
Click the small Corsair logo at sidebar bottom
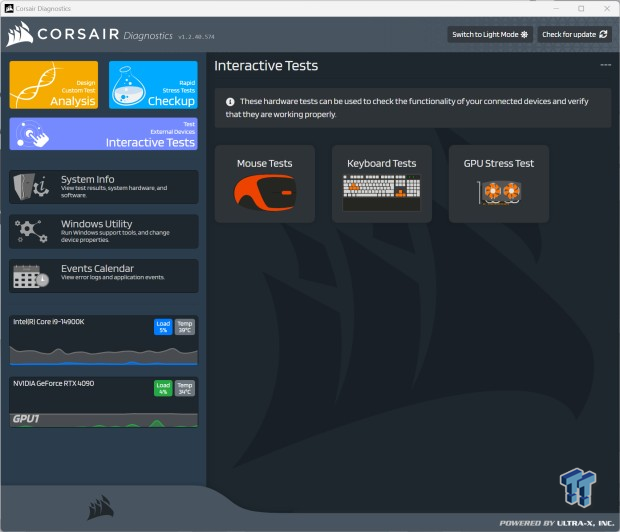click(x=100, y=507)
